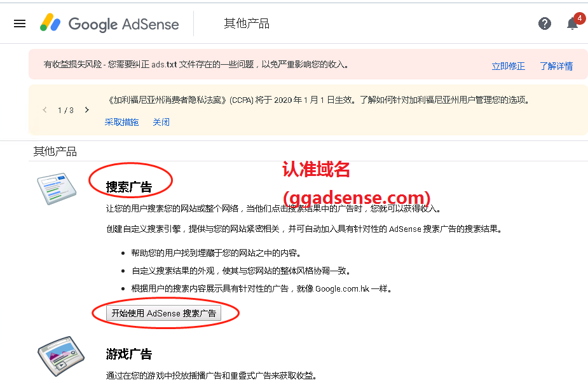Screen dimensions: 588x385
Task: Go to next notice with right chevron
Action: (x=87, y=110)
